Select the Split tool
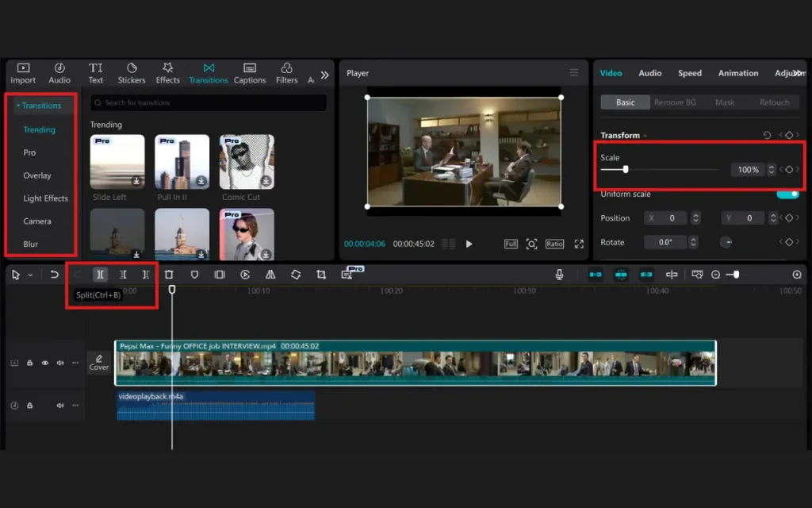Viewport: 812px width, 508px height. [100, 274]
